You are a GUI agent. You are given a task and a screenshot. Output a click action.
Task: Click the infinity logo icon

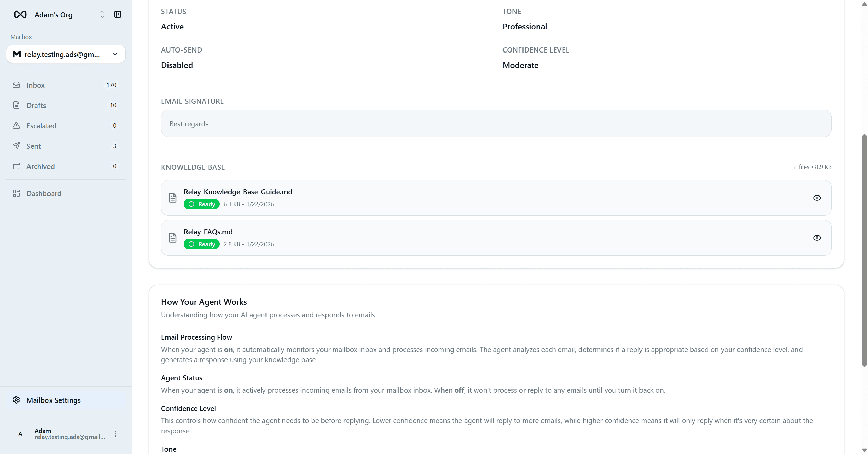(x=20, y=14)
